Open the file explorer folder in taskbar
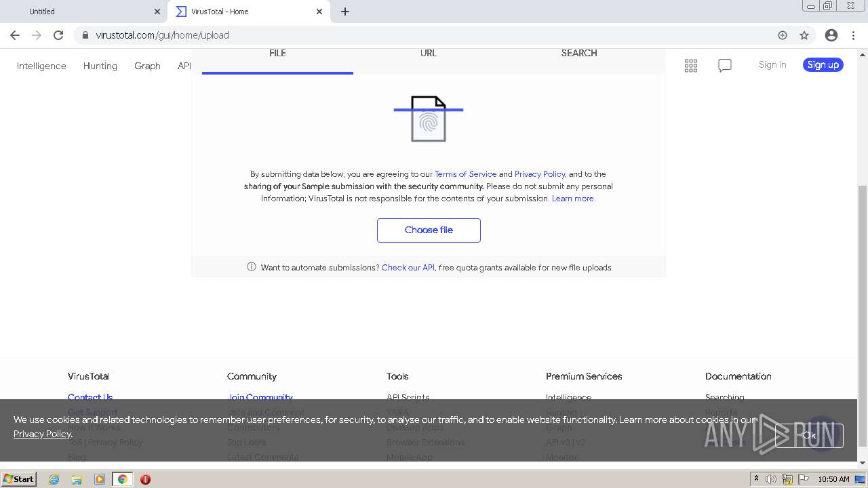Viewport: 868px width, 488px height. click(77, 479)
